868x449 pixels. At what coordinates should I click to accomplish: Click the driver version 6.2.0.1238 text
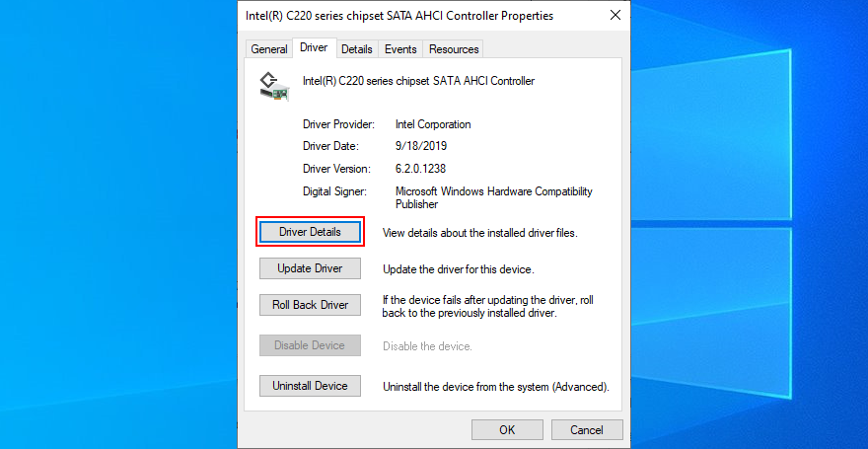[421, 169]
